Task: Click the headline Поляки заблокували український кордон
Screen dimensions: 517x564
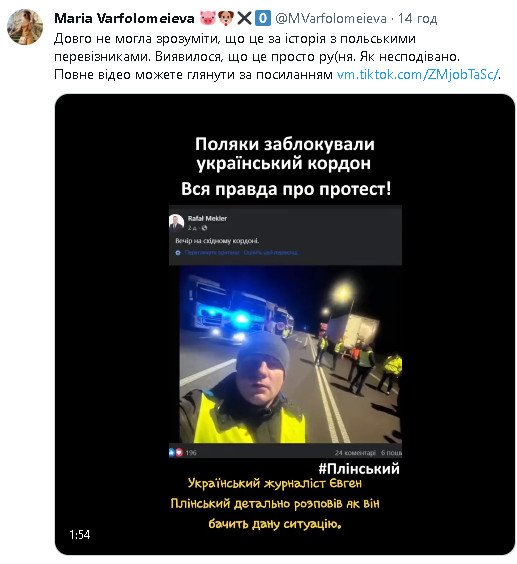Action: tap(284, 154)
